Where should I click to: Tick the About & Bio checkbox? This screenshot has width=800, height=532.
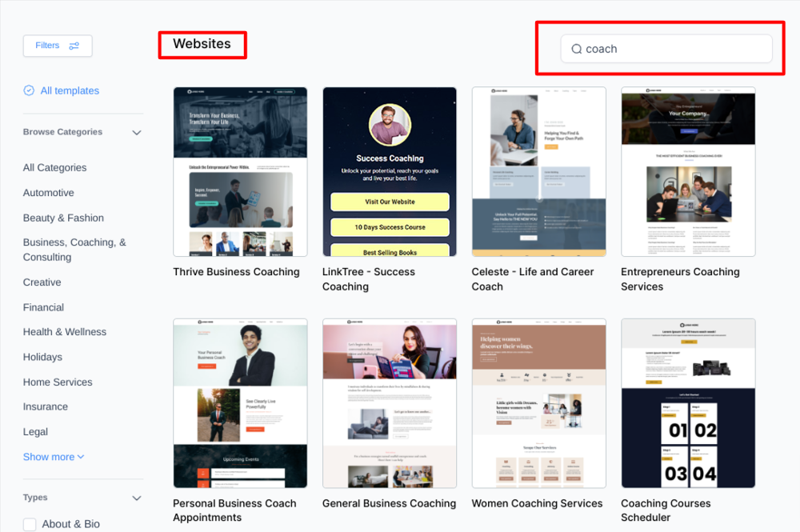30,524
